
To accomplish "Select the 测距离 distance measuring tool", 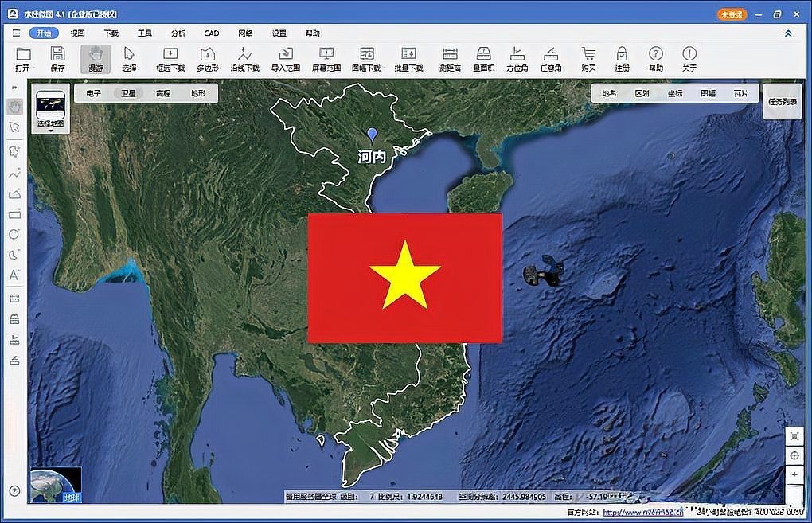I will coord(450,54).
